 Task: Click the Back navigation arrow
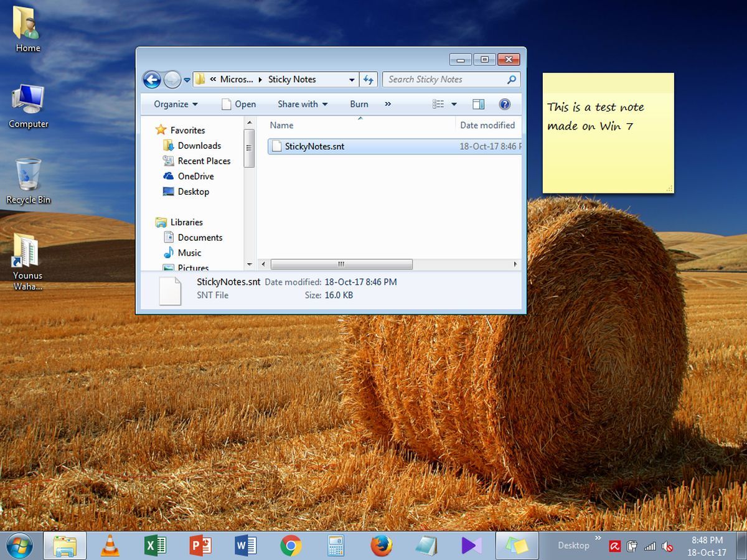pos(151,80)
